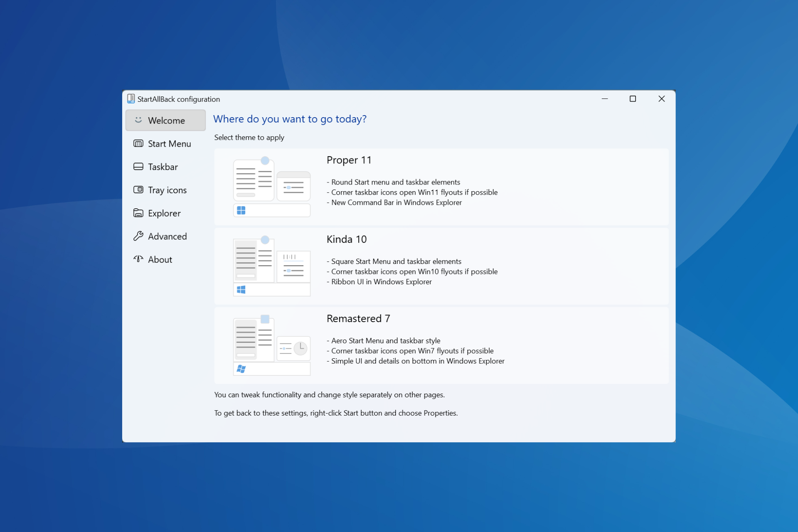
Task: Open Explorer configuration panel
Action: 164,212
